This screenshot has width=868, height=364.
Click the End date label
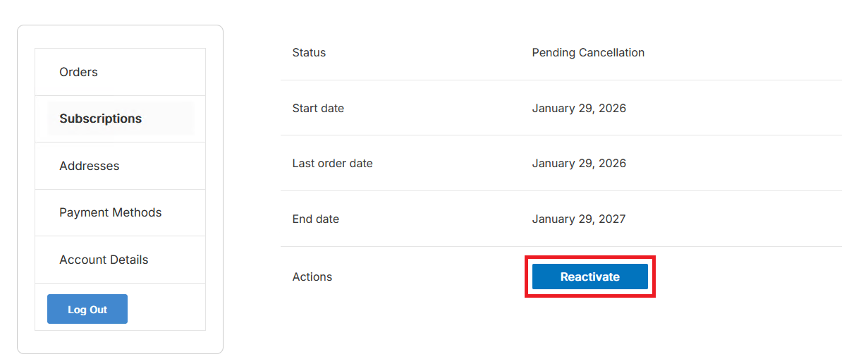point(315,219)
